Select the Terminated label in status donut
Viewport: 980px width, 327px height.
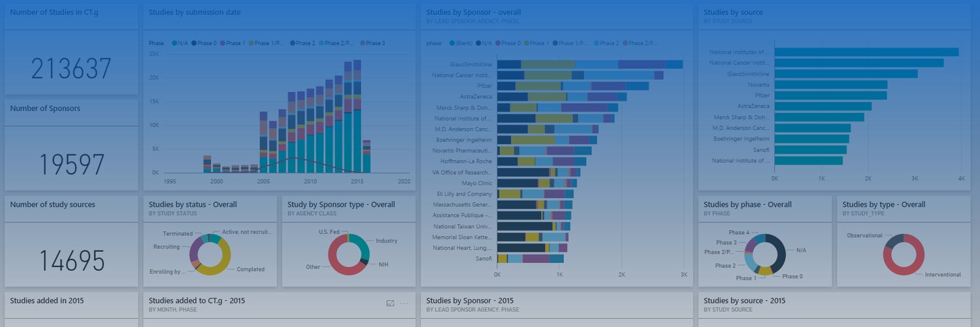[x=178, y=233]
